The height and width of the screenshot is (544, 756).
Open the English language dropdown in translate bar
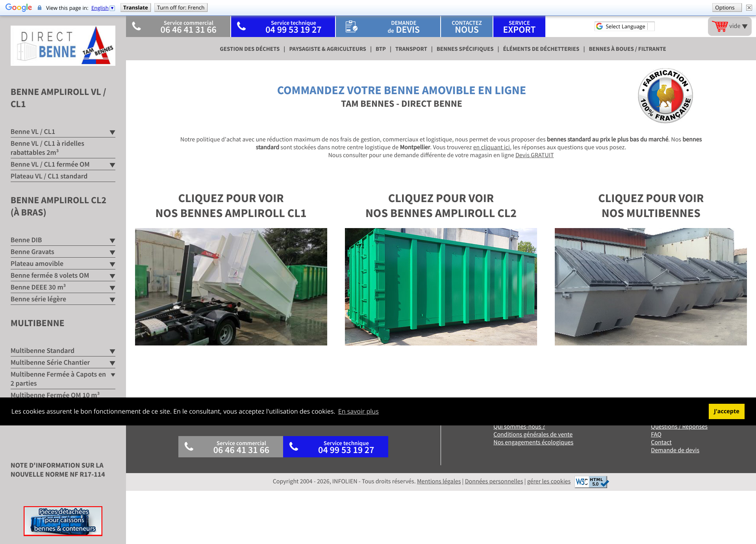[x=103, y=8]
